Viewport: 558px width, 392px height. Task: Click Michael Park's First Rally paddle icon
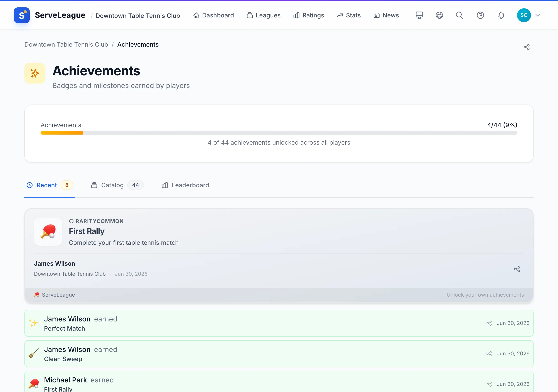coord(34,384)
